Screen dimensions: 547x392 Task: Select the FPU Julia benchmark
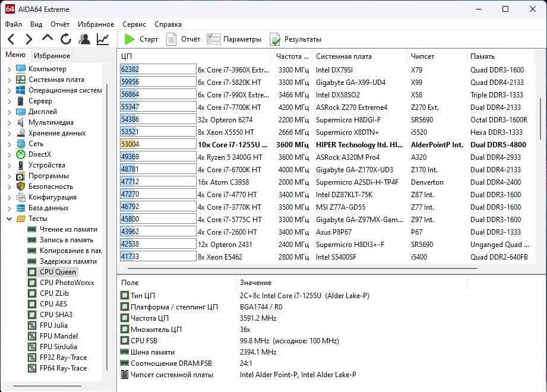[53, 325]
